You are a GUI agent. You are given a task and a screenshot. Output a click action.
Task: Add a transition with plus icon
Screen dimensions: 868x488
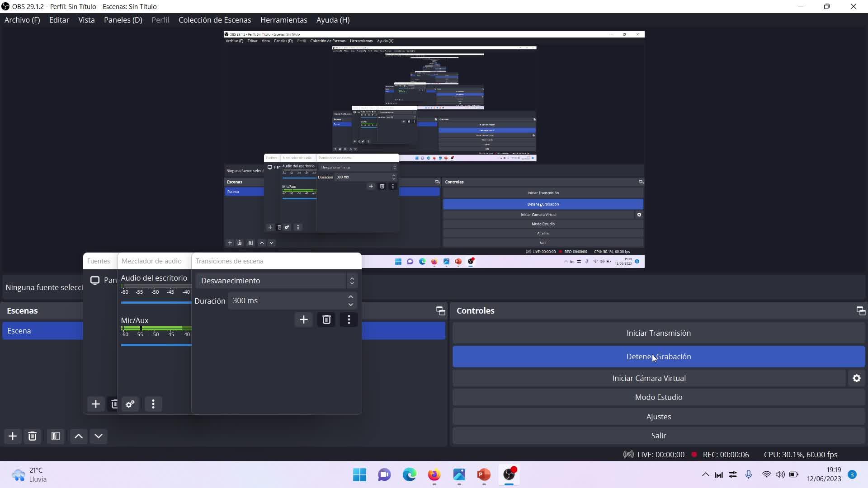(x=304, y=320)
